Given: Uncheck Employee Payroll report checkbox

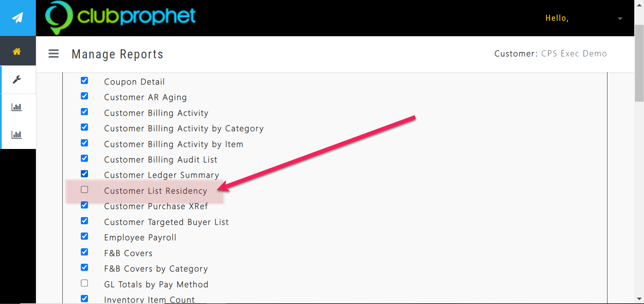Looking at the screenshot, I should point(85,236).
